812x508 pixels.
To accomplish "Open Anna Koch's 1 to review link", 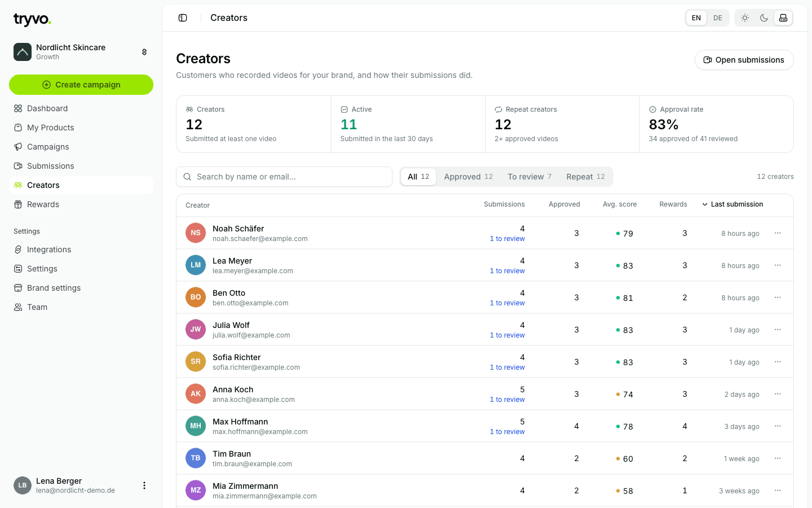I will click(x=507, y=400).
